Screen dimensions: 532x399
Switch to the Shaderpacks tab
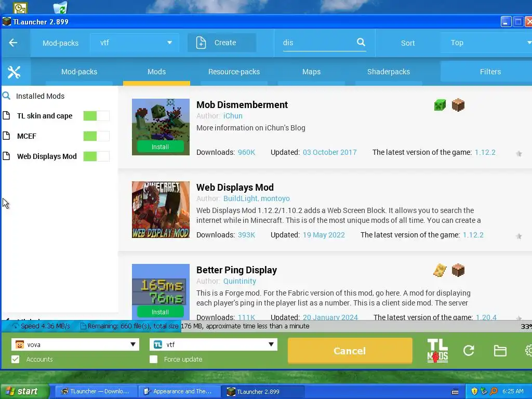[389, 72]
